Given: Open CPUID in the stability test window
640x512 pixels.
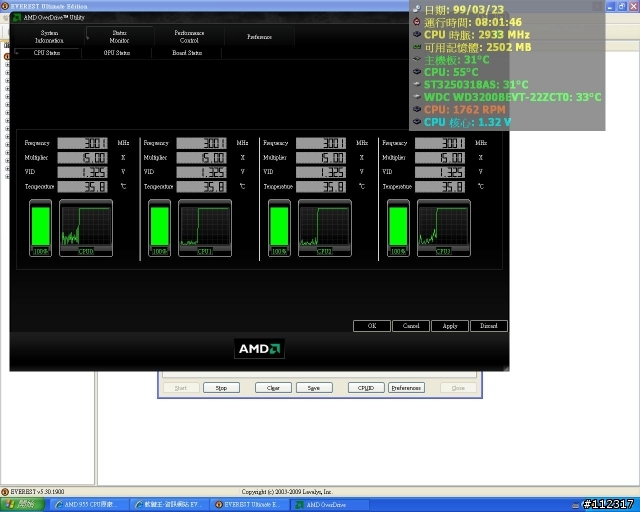Looking at the screenshot, I should pos(366,388).
